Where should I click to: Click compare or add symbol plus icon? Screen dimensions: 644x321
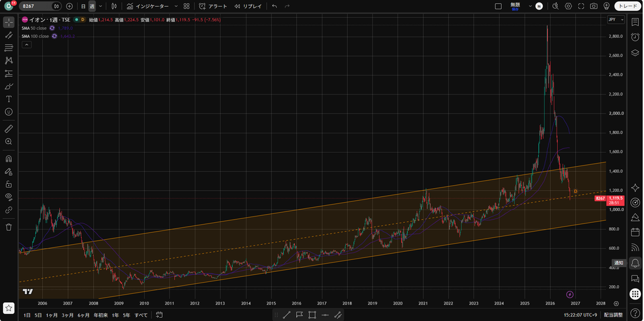click(69, 6)
